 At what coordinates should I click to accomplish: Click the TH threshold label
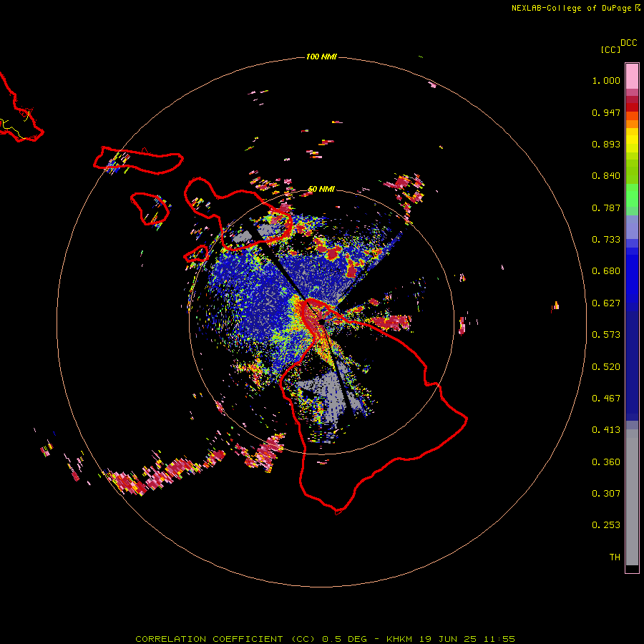point(615,557)
